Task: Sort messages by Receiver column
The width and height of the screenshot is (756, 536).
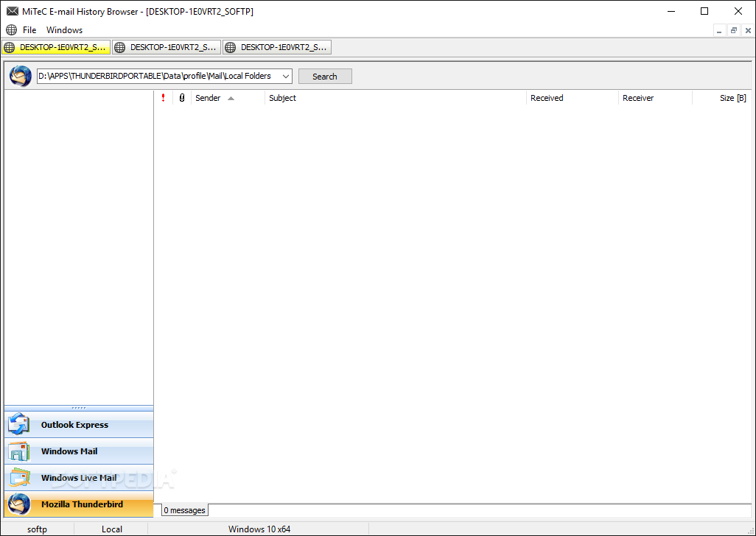Action: tap(655, 98)
